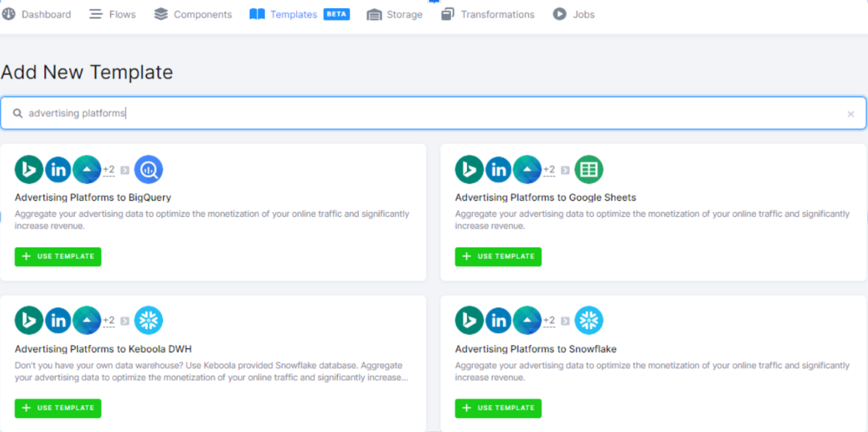Click the Snowflake icon in the Advertising Platforms to Snowflake card

588,321
